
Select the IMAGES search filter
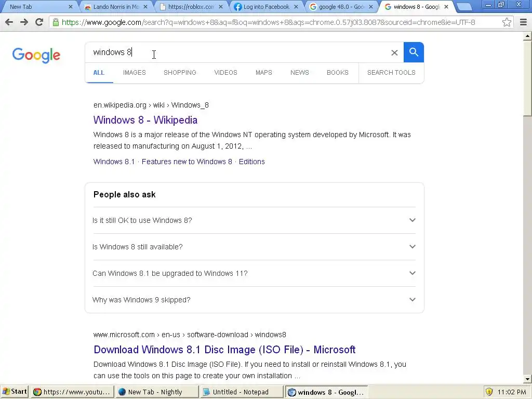pos(135,73)
